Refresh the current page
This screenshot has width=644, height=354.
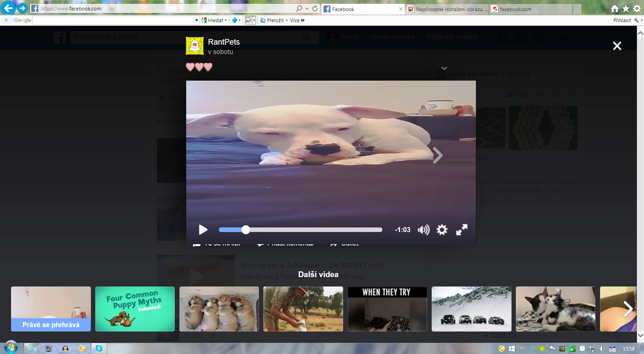[x=315, y=8]
